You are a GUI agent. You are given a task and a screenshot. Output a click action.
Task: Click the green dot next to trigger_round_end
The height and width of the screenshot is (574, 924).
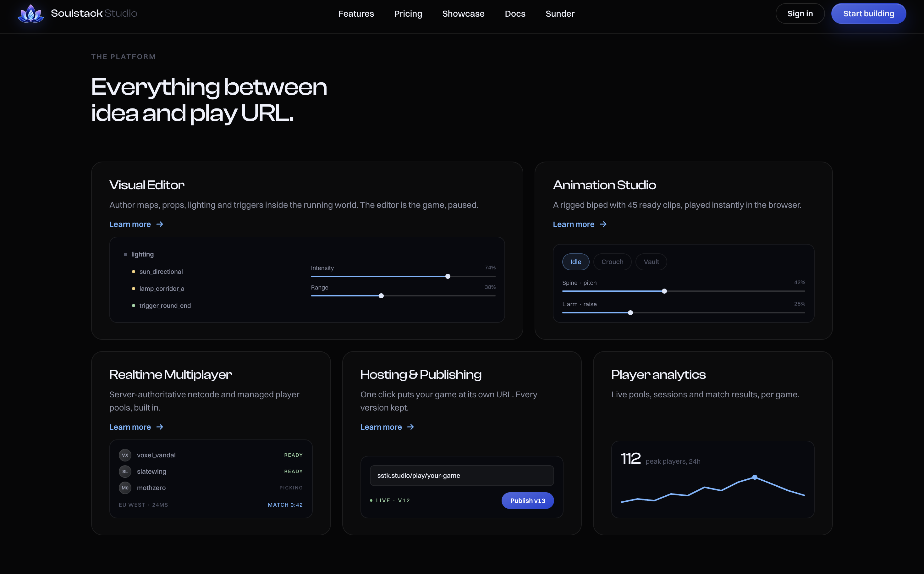tap(134, 306)
